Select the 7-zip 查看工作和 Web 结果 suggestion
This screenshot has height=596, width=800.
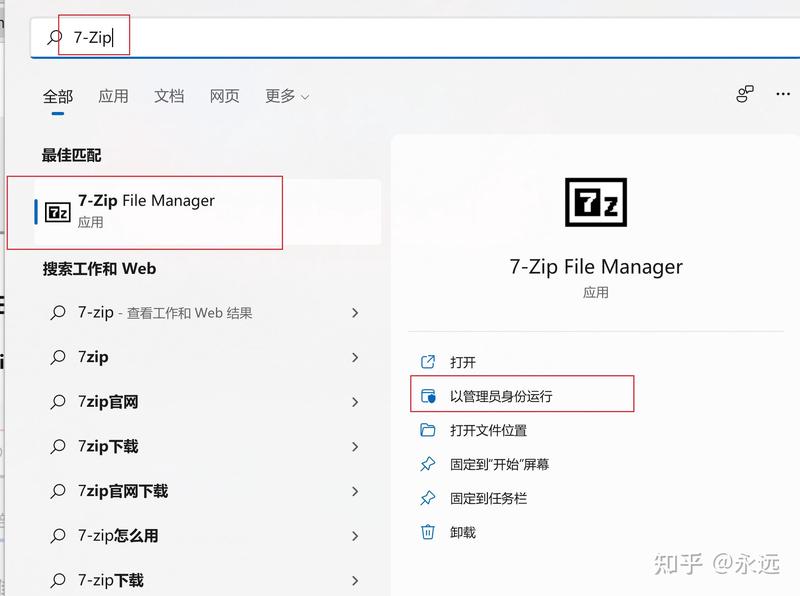(x=204, y=313)
